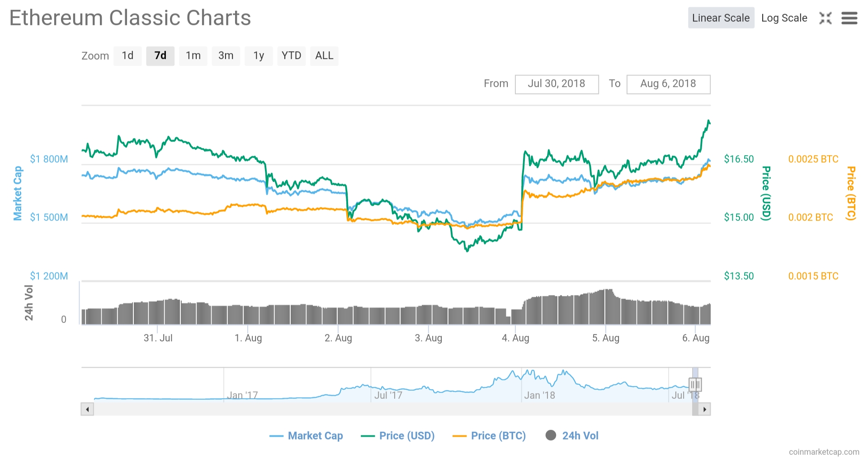
Task: Toggle the Market Cap legend series
Action: (306, 435)
